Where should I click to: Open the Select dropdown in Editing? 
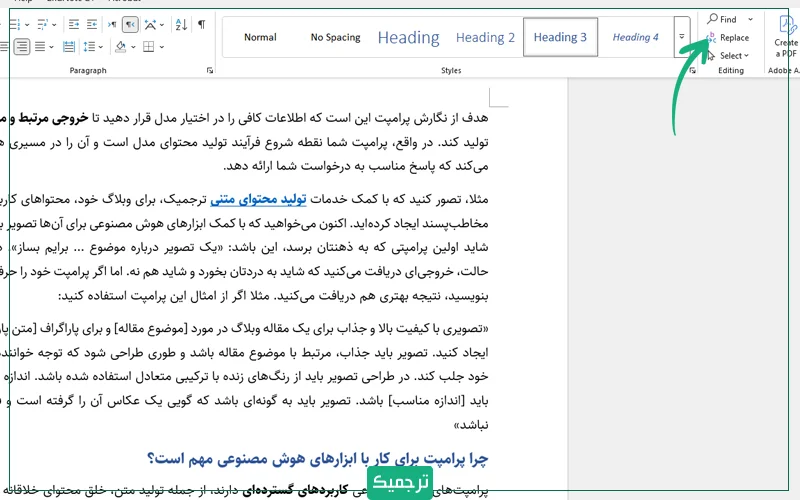click(x=731, y=56)
